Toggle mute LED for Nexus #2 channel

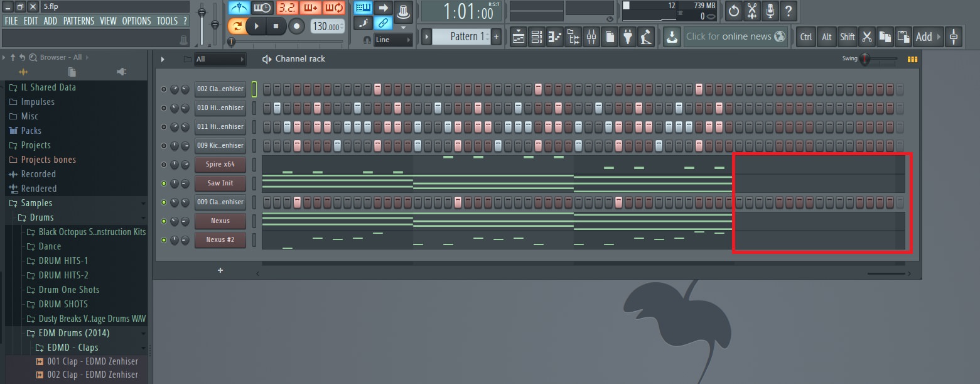click(164, 240)
